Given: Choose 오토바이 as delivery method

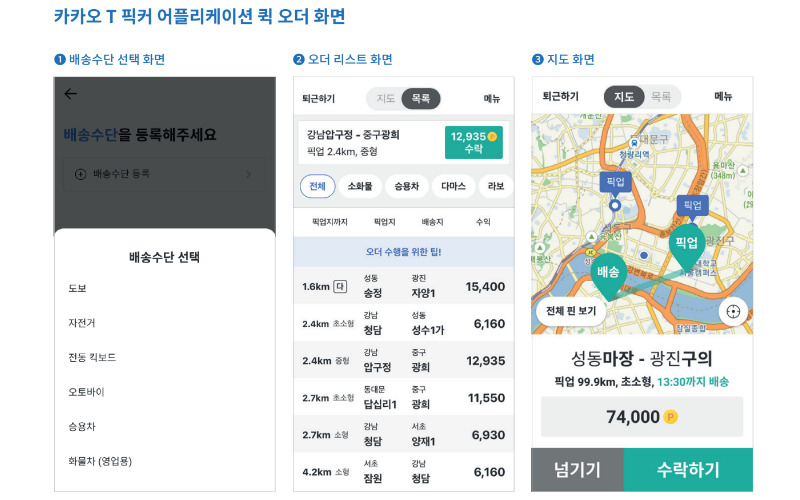Looking at the screenshot, I should (86, 392).
